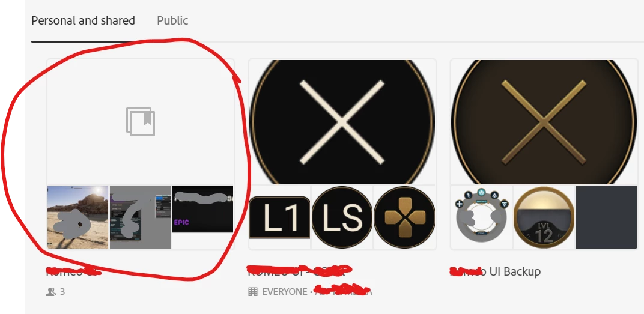Open the LVL 12 badge icon
The image size is (644, 314).
(x=544, y=217)
